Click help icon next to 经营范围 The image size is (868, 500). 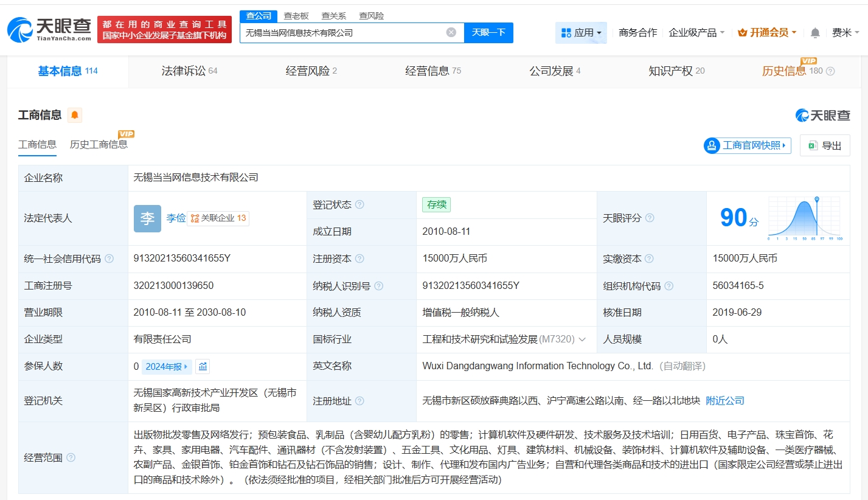coord(71,457)
